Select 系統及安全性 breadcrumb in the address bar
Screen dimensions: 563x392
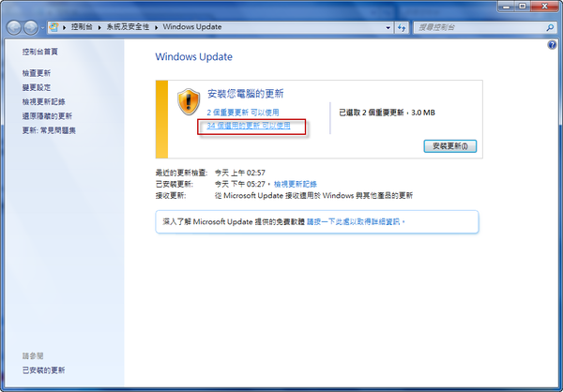(x=128, y=27)
